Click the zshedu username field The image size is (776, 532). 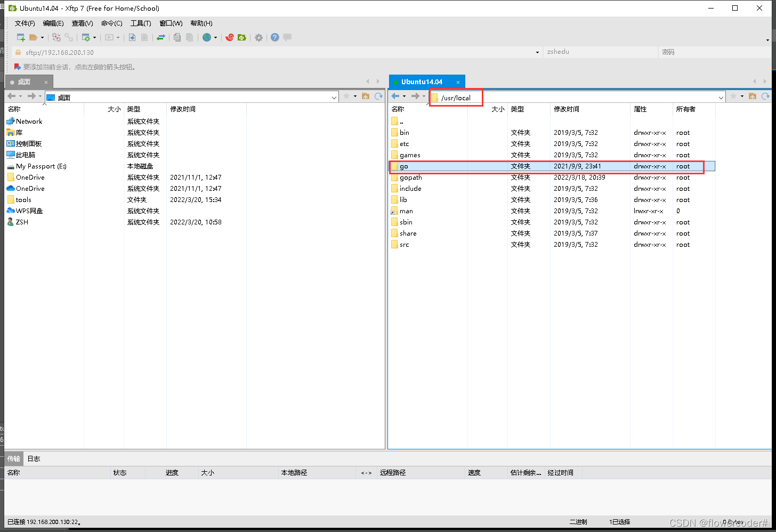point(601,52)
